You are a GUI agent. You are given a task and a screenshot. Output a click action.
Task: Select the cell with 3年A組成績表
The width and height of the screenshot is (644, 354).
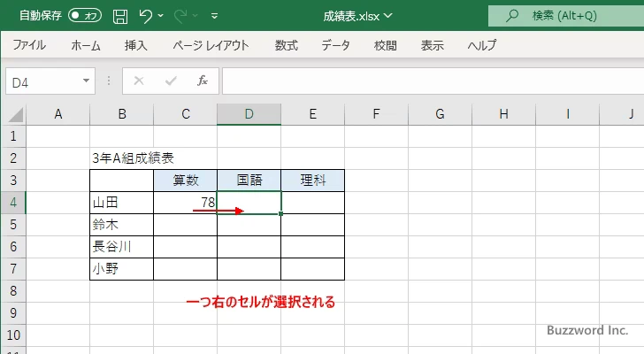(x=121, y=158)
